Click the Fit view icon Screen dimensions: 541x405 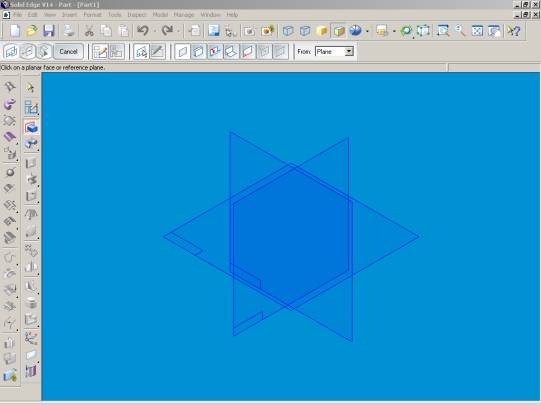click(478, 31)
